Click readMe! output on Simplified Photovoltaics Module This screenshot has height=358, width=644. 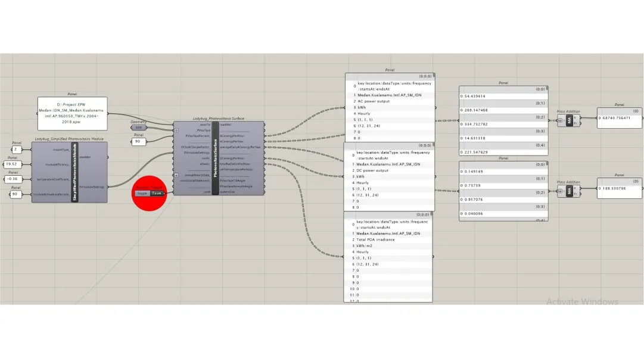(x=85, y=157)
